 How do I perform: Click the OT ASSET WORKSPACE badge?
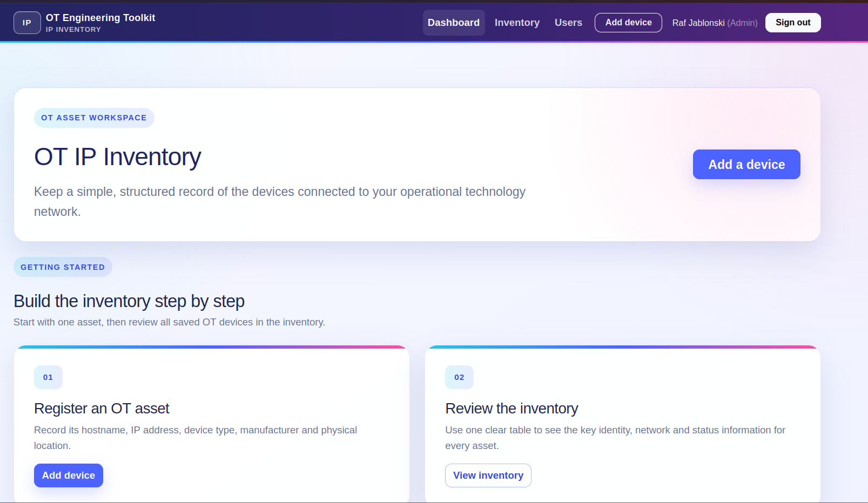pyautogui.click(x=94, y=118)
